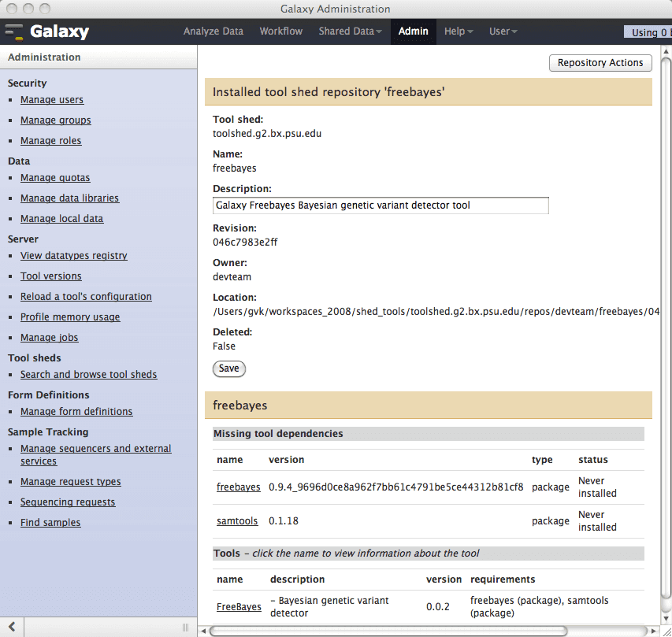Viewport: 672px width, 637px height.
Task: Open the Shared Data dropdown menu
Action: point(350,31)
